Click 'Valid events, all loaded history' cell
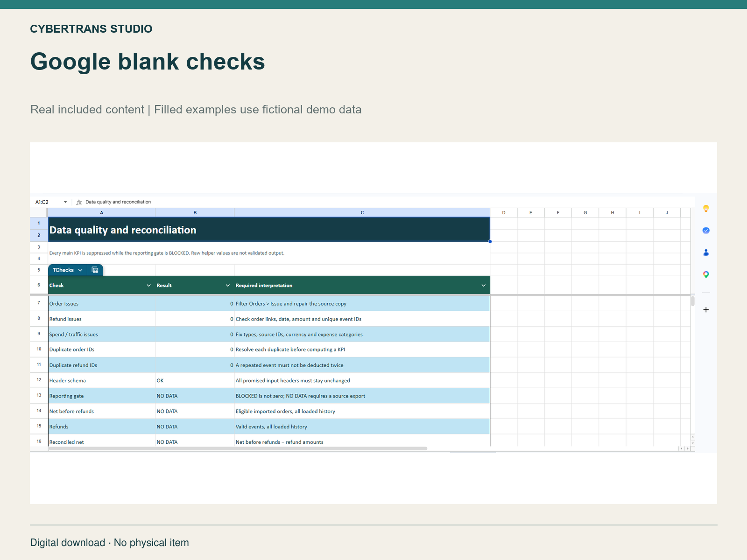The width and height of the screenshot is (747, 560). 362,427
